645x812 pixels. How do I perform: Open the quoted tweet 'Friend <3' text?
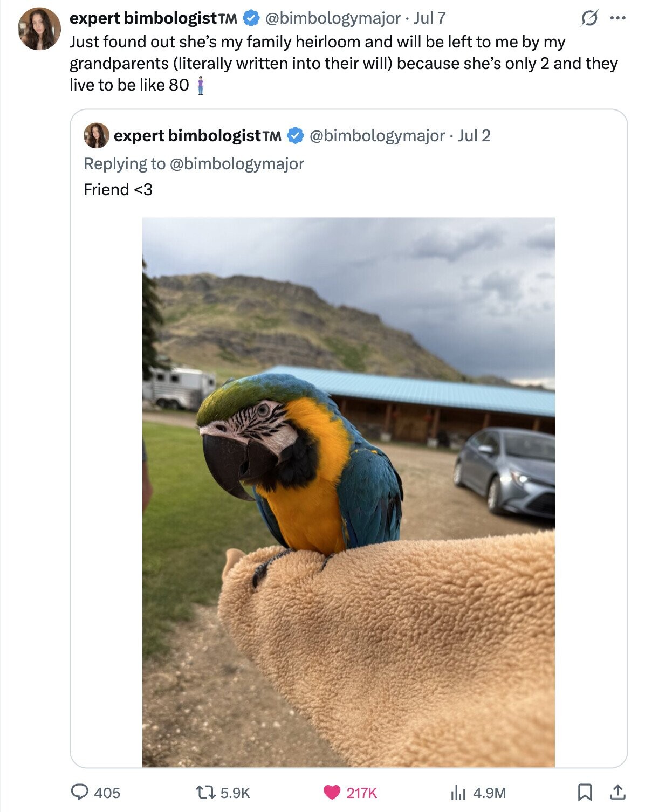click(118, 190)
